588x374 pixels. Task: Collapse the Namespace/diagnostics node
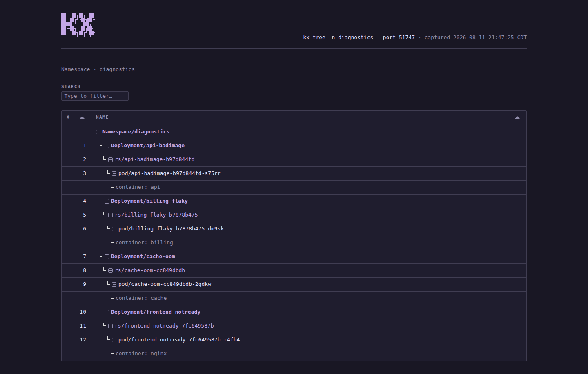[x=98, y=132]
